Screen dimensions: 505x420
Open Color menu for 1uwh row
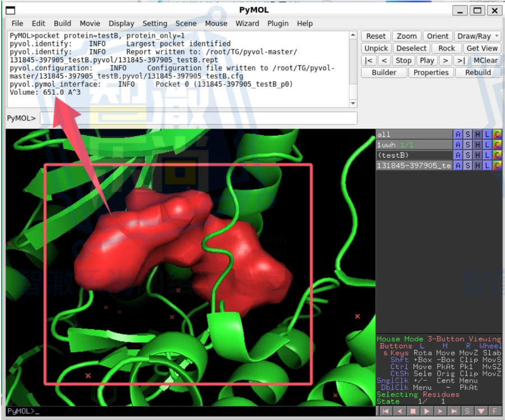(497, 145)
